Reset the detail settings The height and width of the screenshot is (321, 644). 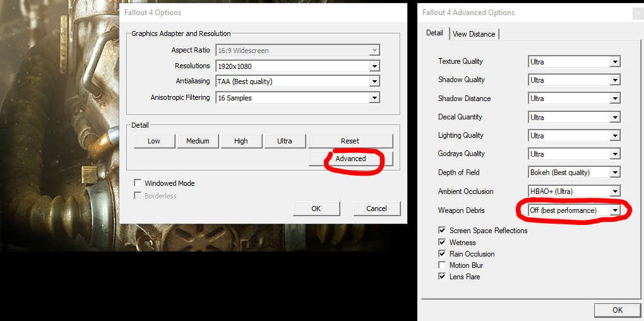point(350,141)
